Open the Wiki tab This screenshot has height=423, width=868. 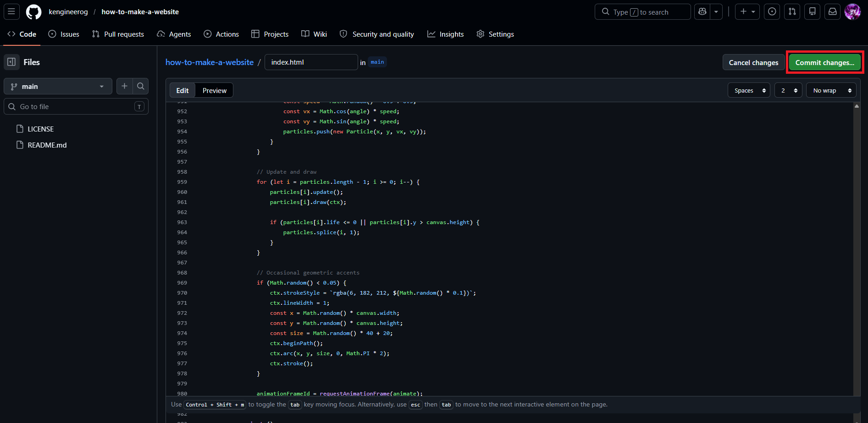point(314,34)
